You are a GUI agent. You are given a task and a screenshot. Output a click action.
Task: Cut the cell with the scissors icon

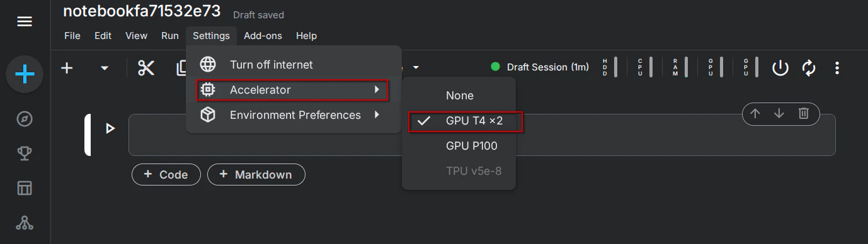coord(146,68)
